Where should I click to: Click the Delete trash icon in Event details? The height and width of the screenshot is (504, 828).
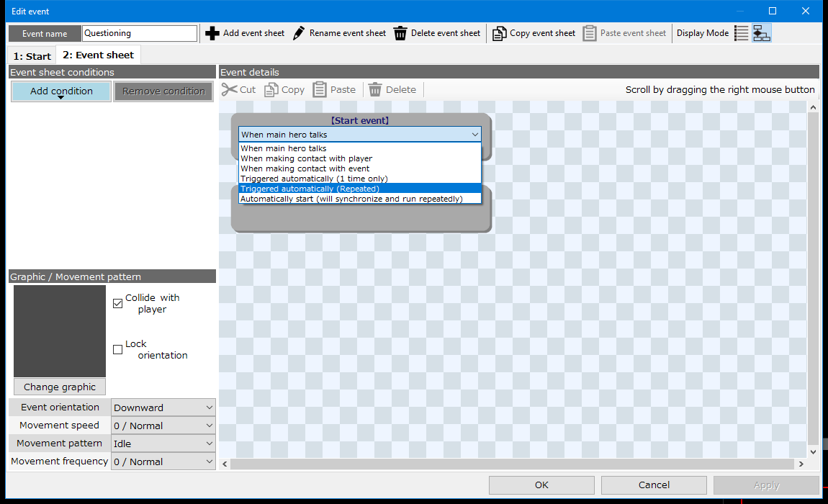pos(375,90)
